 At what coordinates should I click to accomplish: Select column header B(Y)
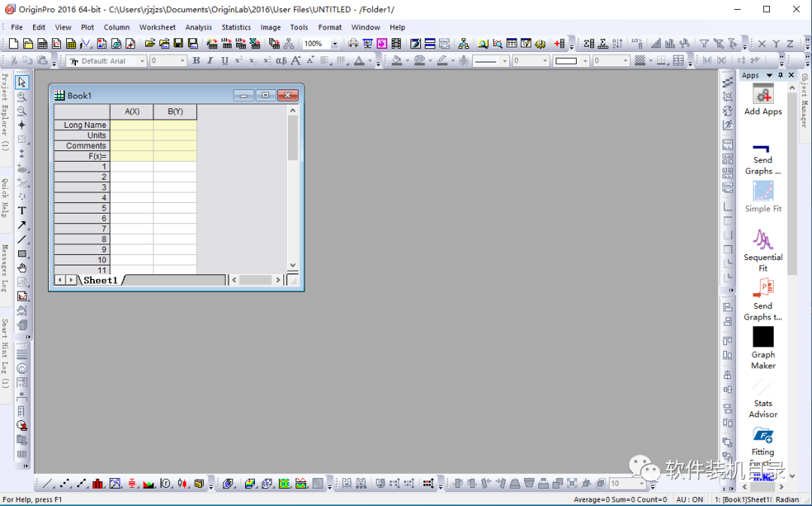[175, 111]
